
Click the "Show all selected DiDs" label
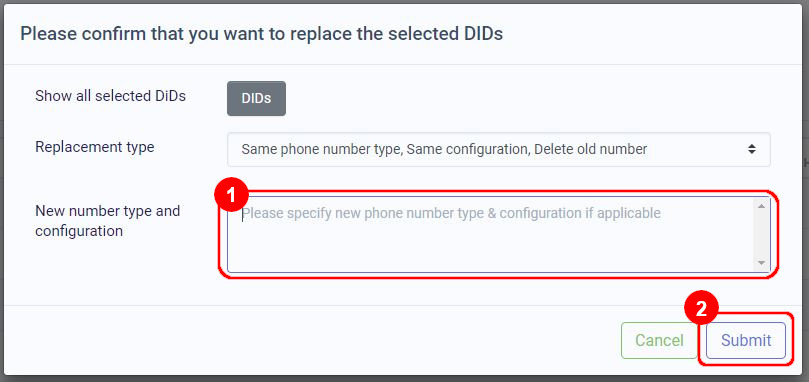(x=110, y=96)
